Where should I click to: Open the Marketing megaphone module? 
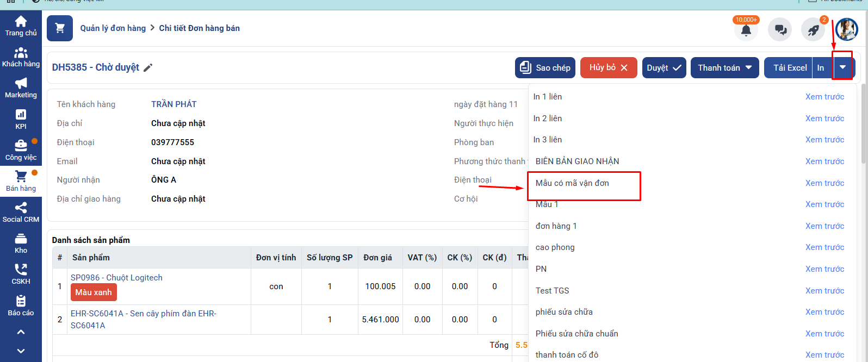(x=21, y=88)
